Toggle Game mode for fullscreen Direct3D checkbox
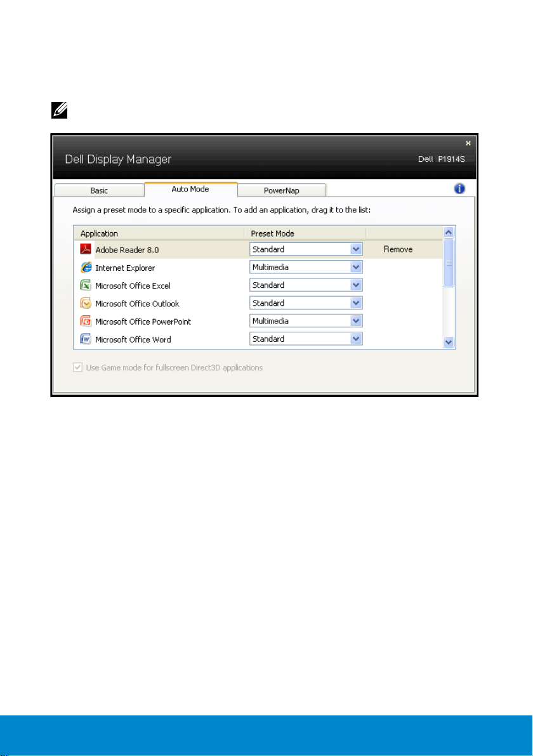 [77, 367]
